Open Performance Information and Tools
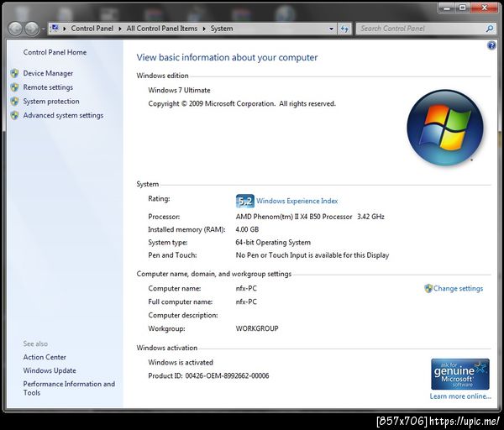The height and width of the screenshot is (430, 504). (x=69, y=388)
